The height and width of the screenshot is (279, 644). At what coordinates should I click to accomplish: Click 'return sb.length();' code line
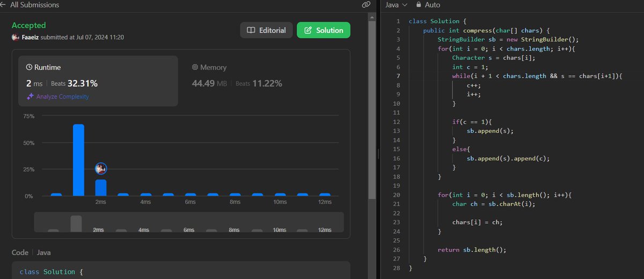click(x=472, y=250)
